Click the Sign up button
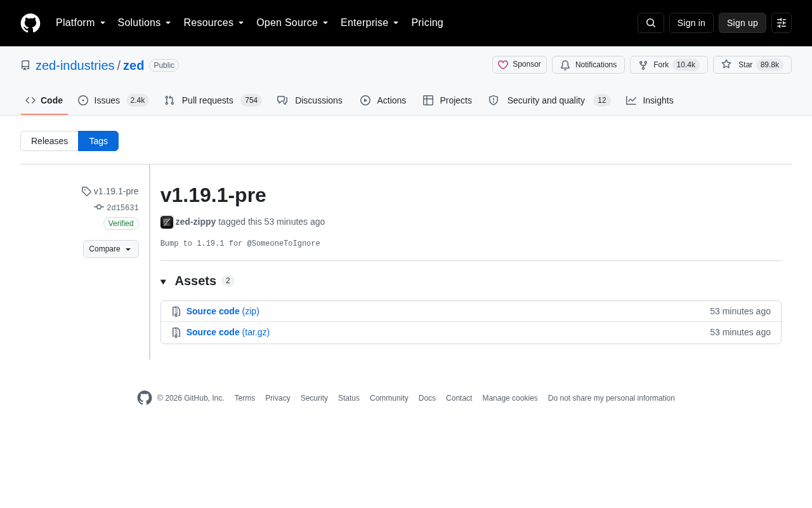The width and height of the screenshot is (812, 508). (x=742, y=23)
